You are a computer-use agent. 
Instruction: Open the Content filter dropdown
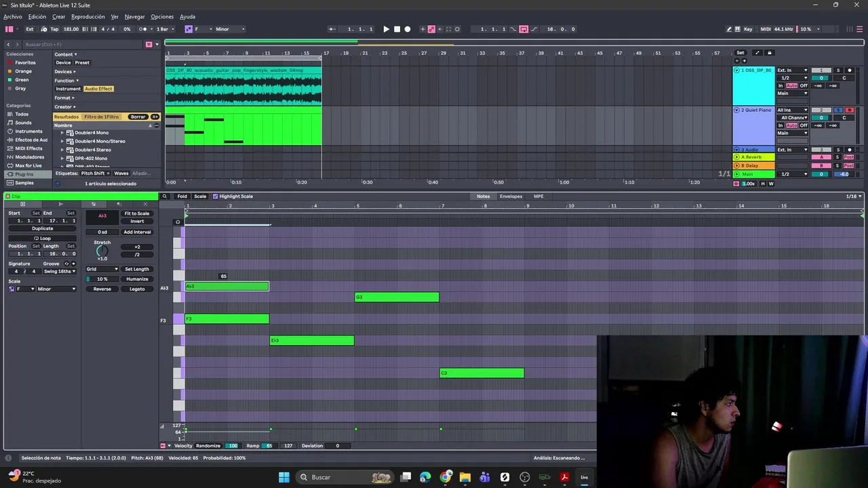click(x=66, y=54)
